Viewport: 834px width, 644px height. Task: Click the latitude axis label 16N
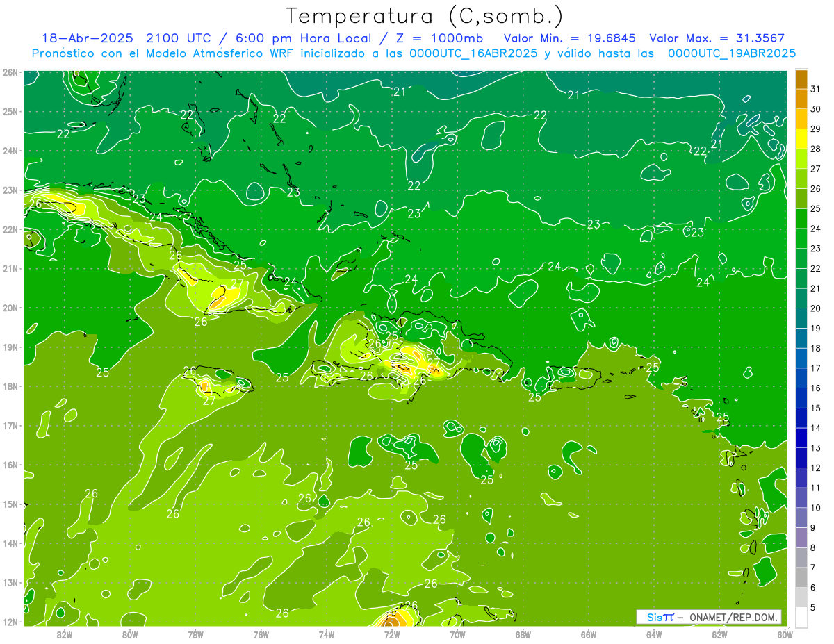10,465
